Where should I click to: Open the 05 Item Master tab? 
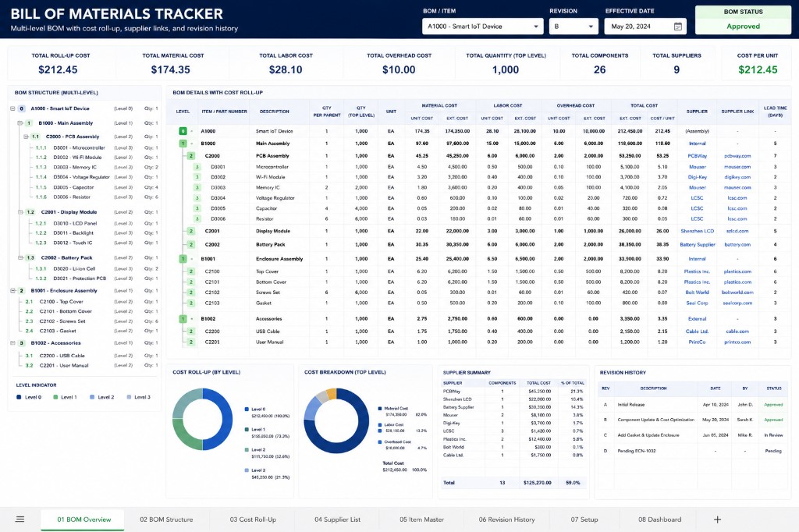tap(421, 520)
